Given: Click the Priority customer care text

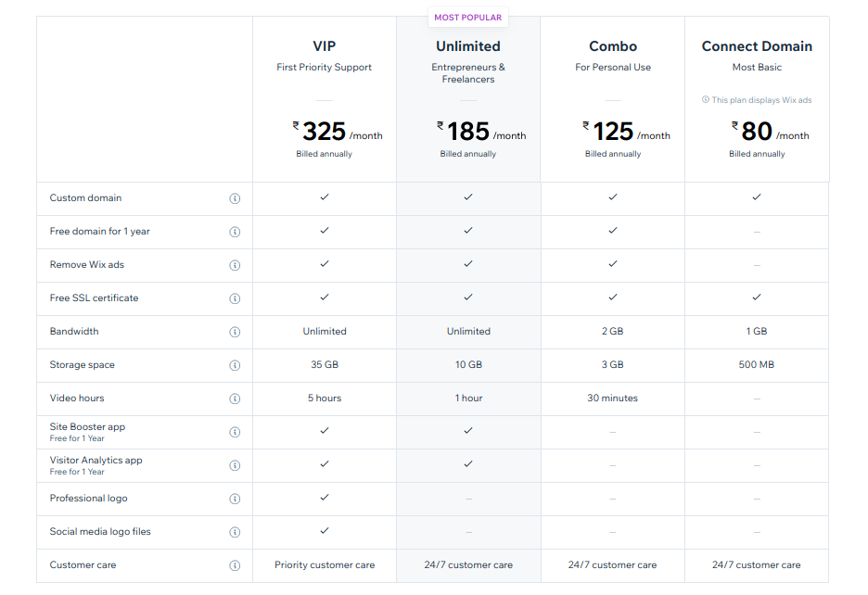Looking at the screenshot, I should 324,564.
